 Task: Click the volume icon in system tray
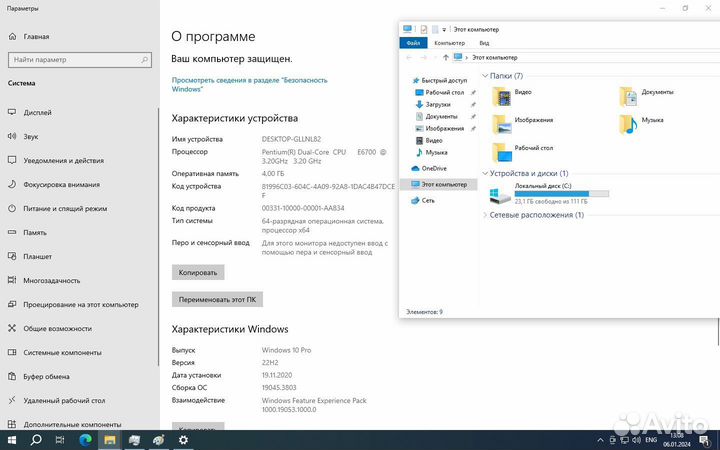point(636,440)
